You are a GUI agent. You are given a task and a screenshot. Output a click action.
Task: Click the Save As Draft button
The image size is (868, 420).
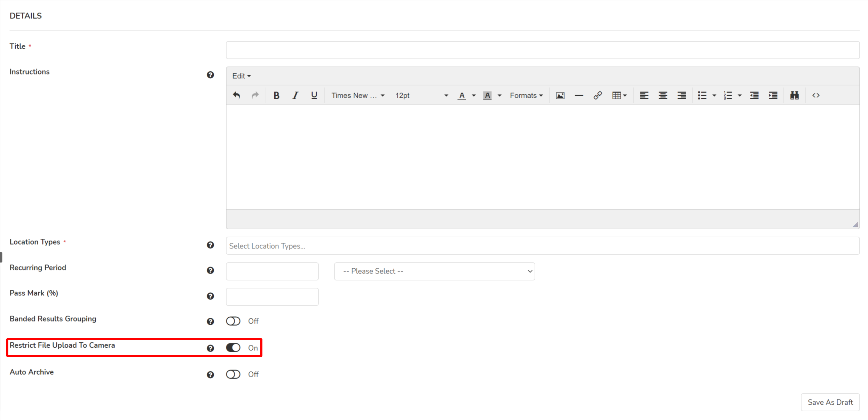pos(830,402)
